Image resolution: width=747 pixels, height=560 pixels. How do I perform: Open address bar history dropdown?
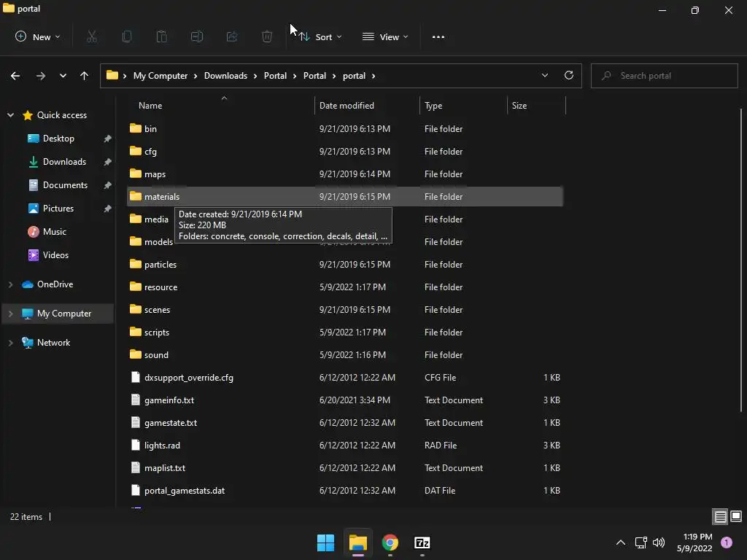click(x=544, y=75)
